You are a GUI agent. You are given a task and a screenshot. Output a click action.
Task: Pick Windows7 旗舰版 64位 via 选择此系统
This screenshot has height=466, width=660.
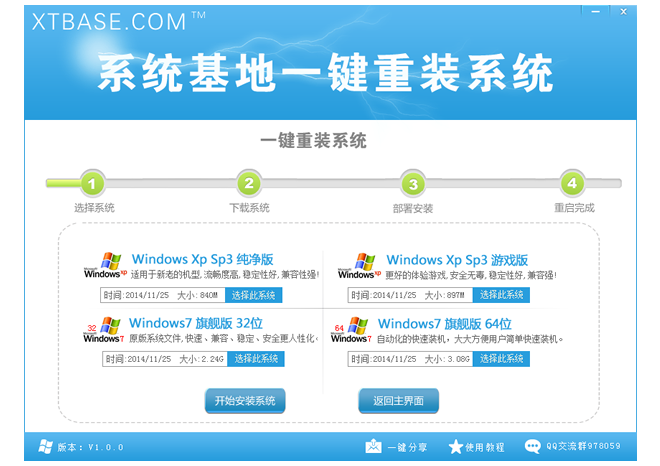(x=502, y=359)
